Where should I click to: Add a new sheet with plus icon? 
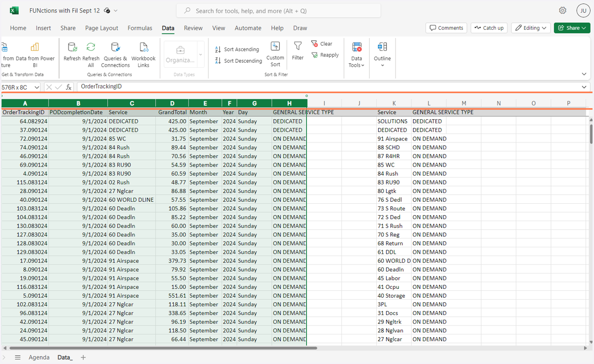[83, 357]
